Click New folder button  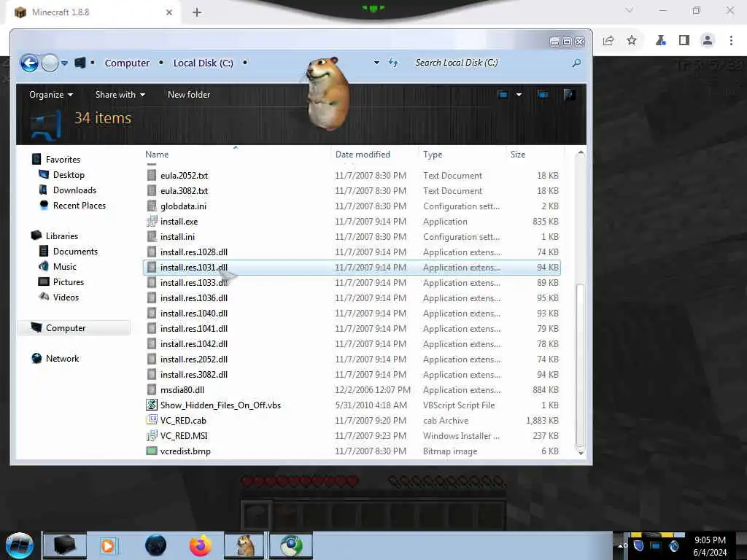pos(189,95)
